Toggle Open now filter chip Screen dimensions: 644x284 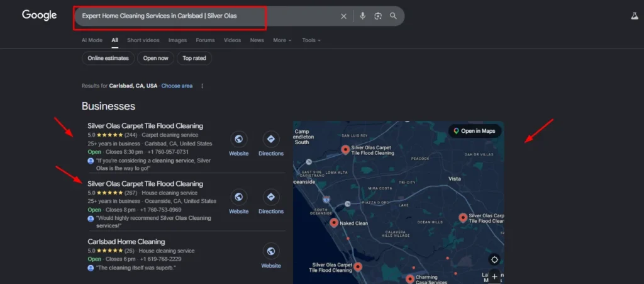click(156, 59)
